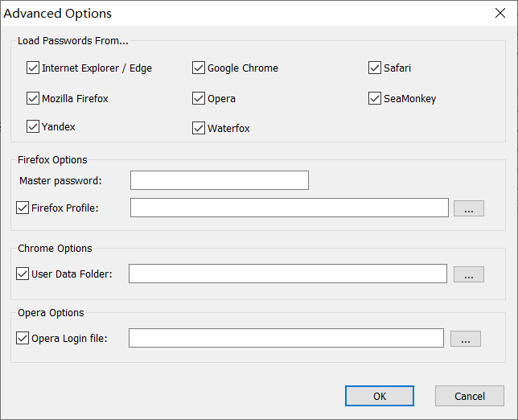Uncheck Mozilla Firefox checkbox
The image size is (518, 420).
(33, 99)
